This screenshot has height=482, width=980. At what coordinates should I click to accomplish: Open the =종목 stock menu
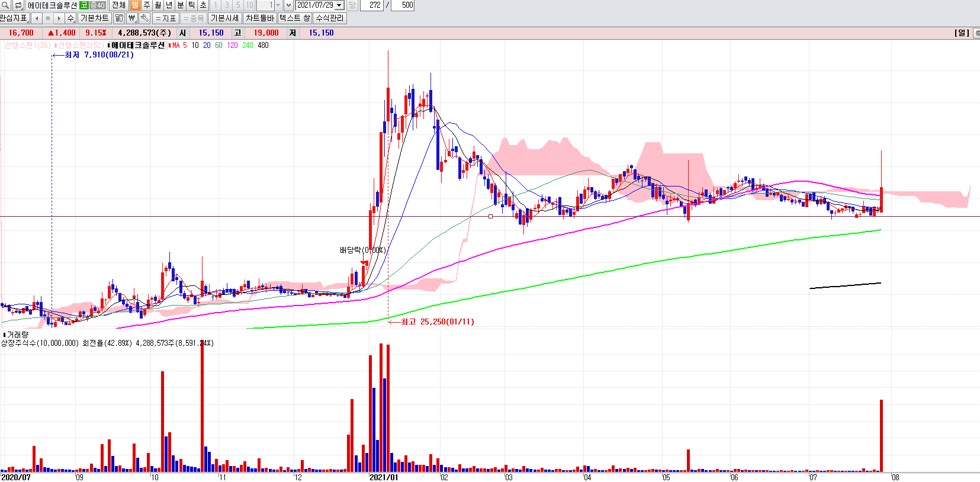click(194, 18)
